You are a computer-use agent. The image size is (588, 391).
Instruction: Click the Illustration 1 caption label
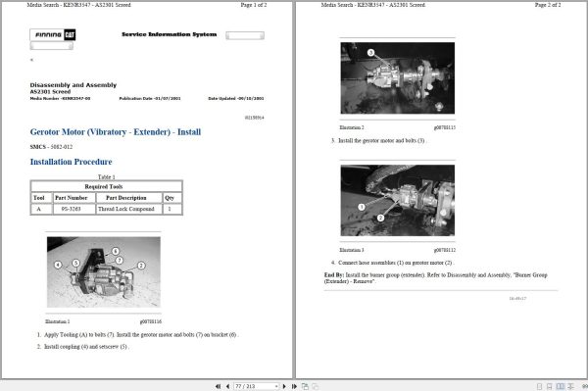tap(58, 321)
